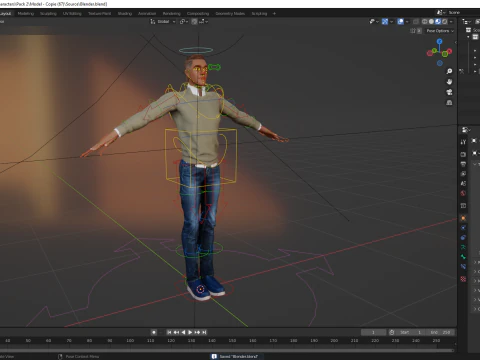Viewport: 480px width, 360px height.
Task: Switch viewport shading to Material Preview
Action: click(438, 21)
